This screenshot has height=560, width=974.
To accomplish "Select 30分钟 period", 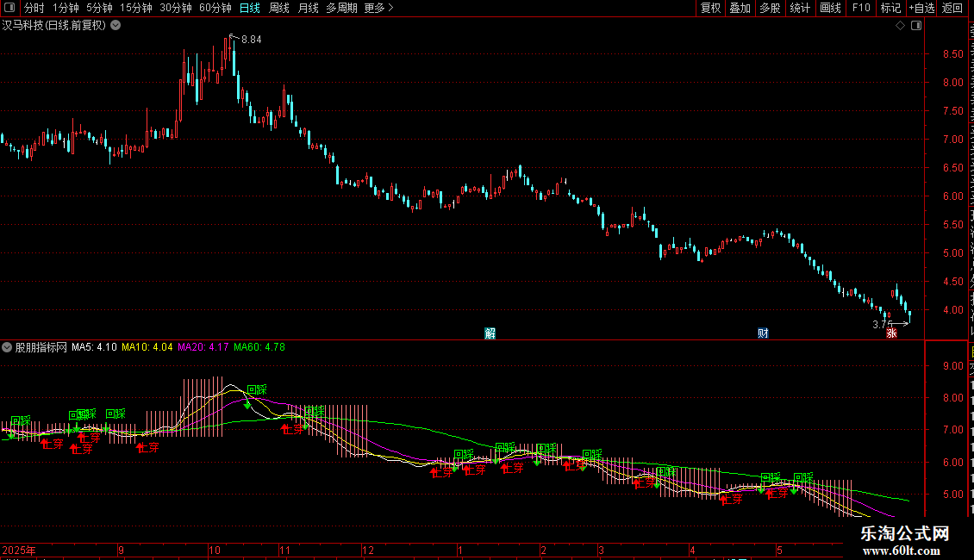I will (176, 8).
